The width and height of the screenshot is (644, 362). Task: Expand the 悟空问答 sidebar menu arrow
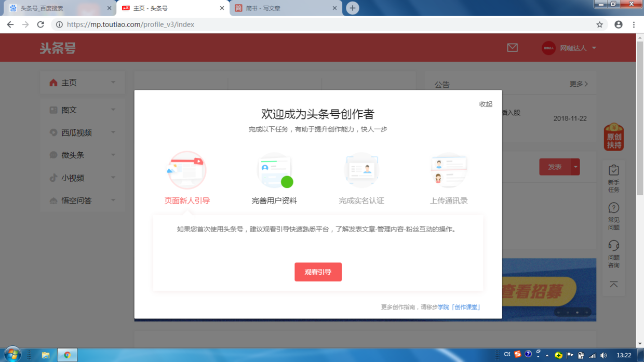click(113, 200)
